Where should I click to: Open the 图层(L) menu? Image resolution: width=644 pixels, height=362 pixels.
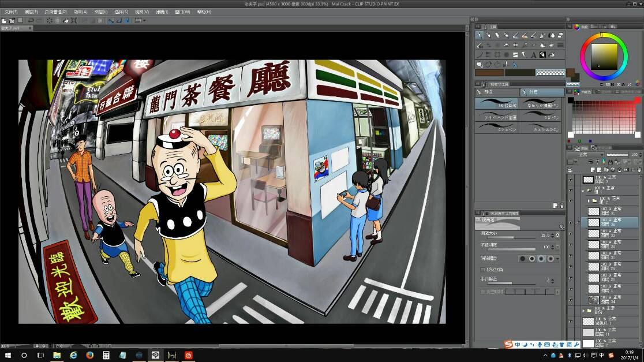click(101, 12)
